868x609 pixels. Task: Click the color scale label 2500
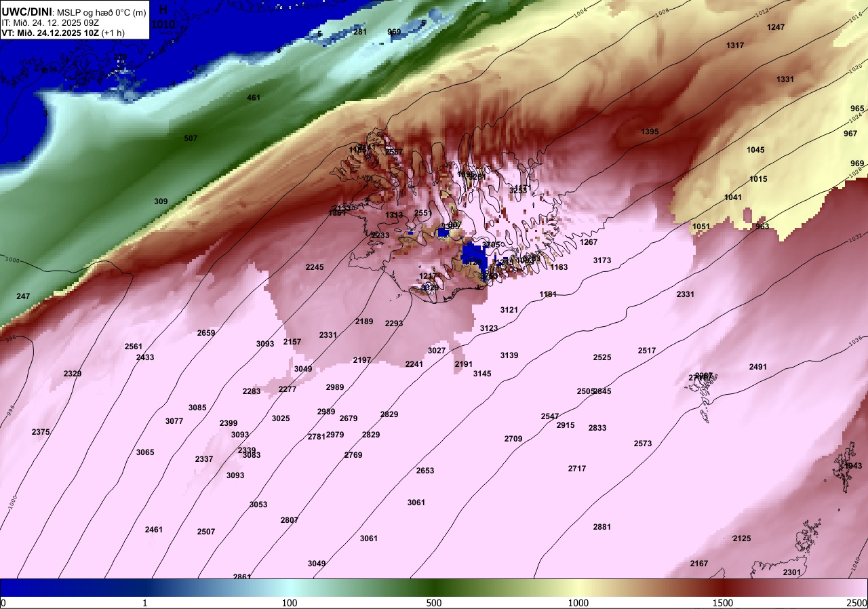857,603
